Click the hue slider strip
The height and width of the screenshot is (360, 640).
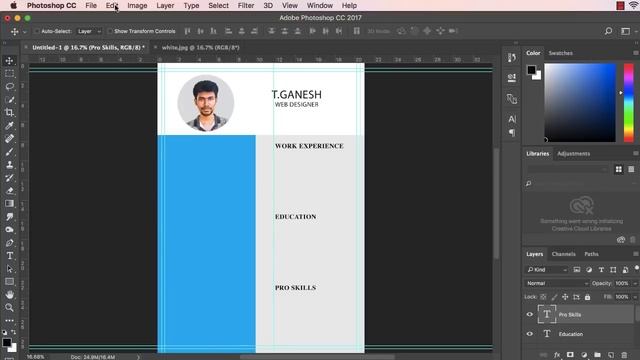629,102
